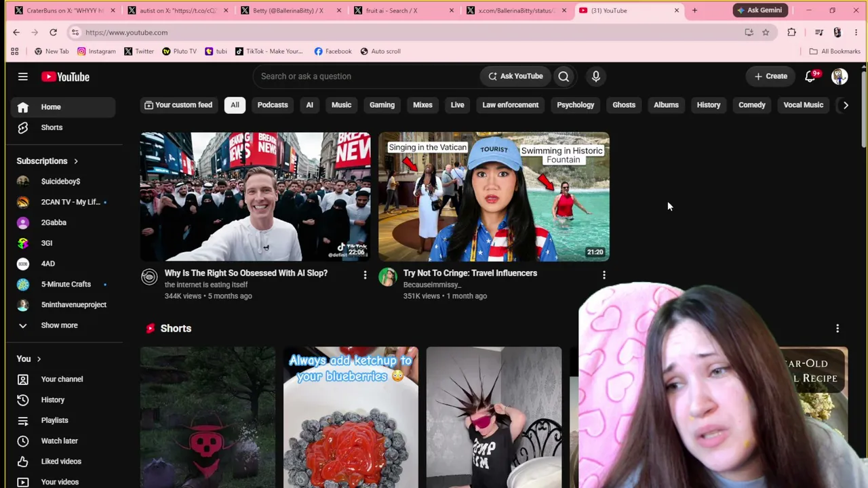Select the Live filter chip
Viewport: 868px width, 488px height.
(x=457, y=105)
